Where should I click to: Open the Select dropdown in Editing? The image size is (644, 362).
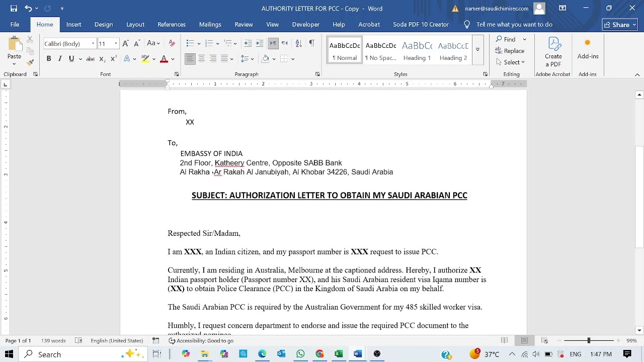click(x=510, y=62)
